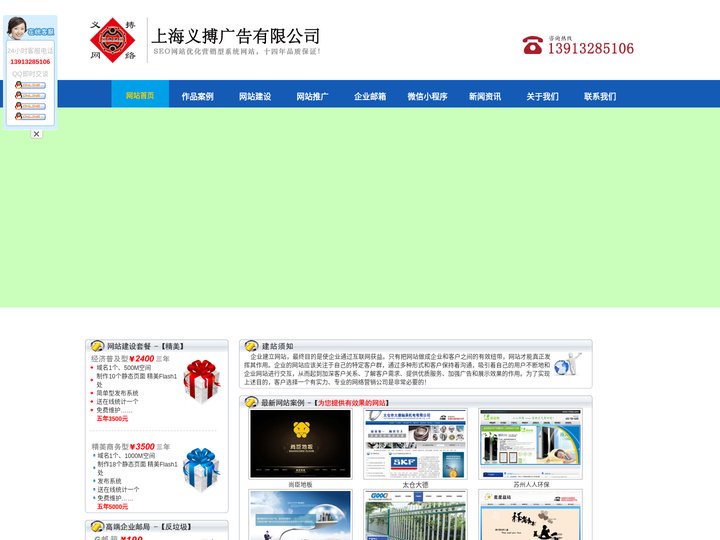
Task: Click the 精美商务型 ¥3500 package title
Action: [x=131, y=447]
